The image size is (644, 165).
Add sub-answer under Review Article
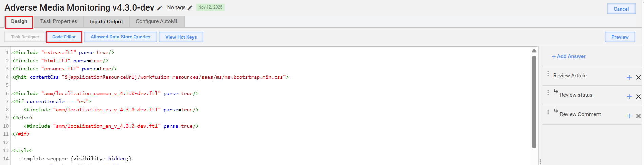tap(629, 77)
